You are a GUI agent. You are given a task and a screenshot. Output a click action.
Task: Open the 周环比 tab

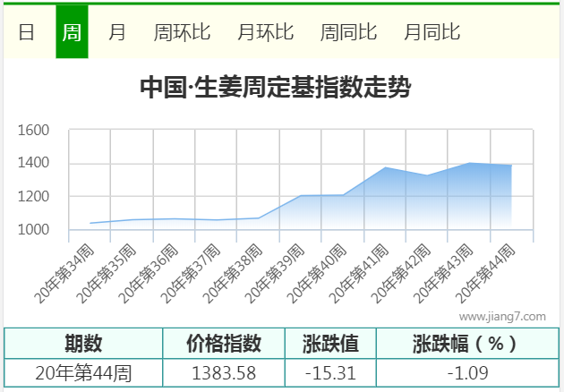coord(182,32)
